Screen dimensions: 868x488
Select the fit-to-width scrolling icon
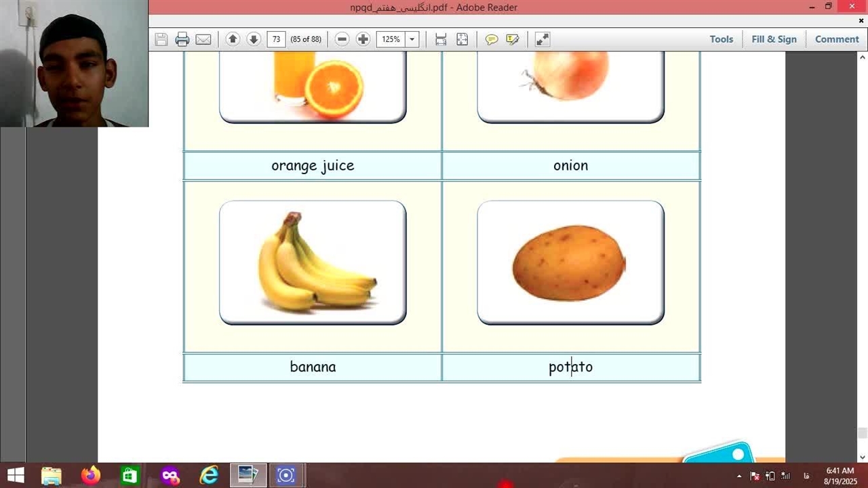(x=441, y=39)
